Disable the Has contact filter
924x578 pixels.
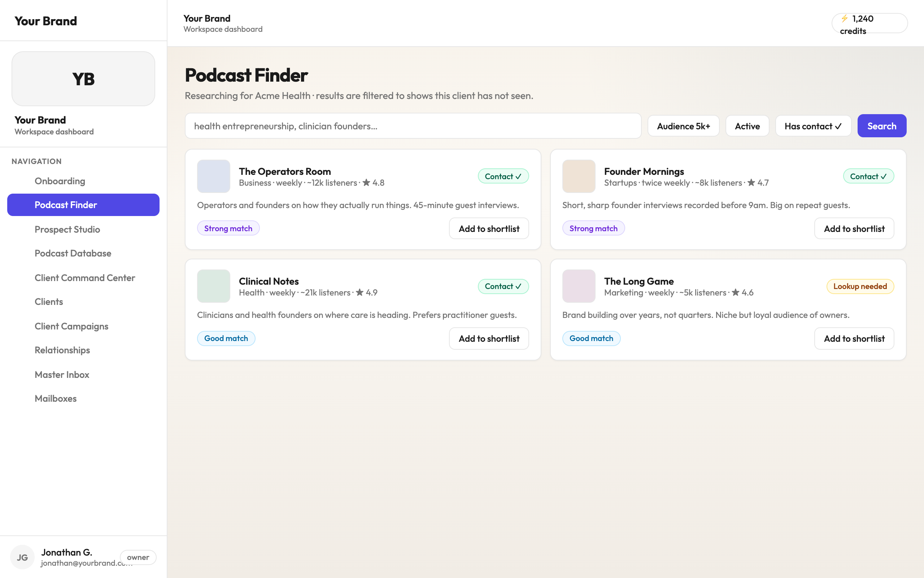coord(813,126)
